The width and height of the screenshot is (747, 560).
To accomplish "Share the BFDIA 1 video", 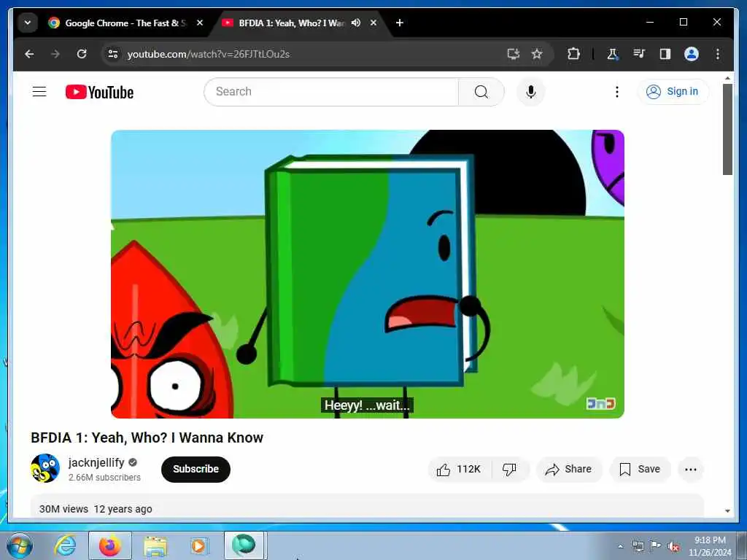I will point(569,470).
